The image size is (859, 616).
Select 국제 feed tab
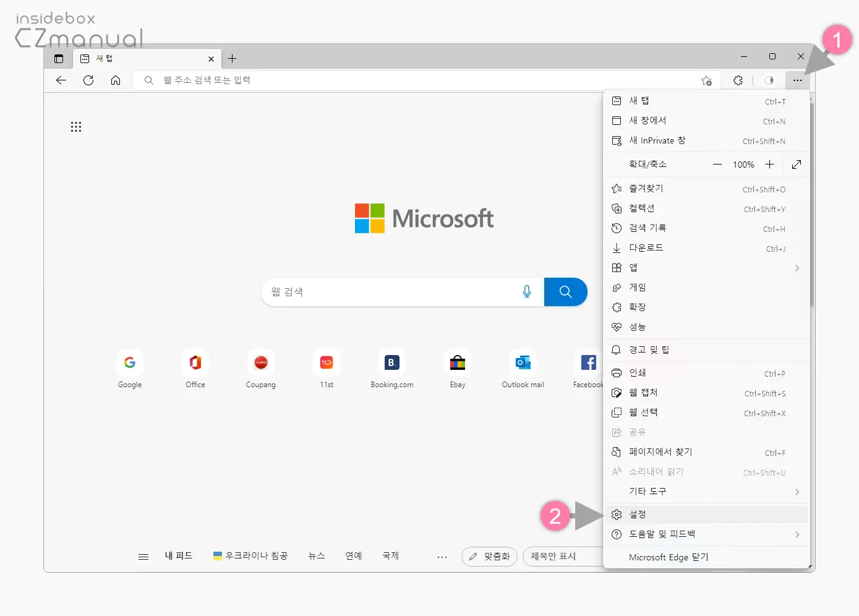[x=391, y=556]
